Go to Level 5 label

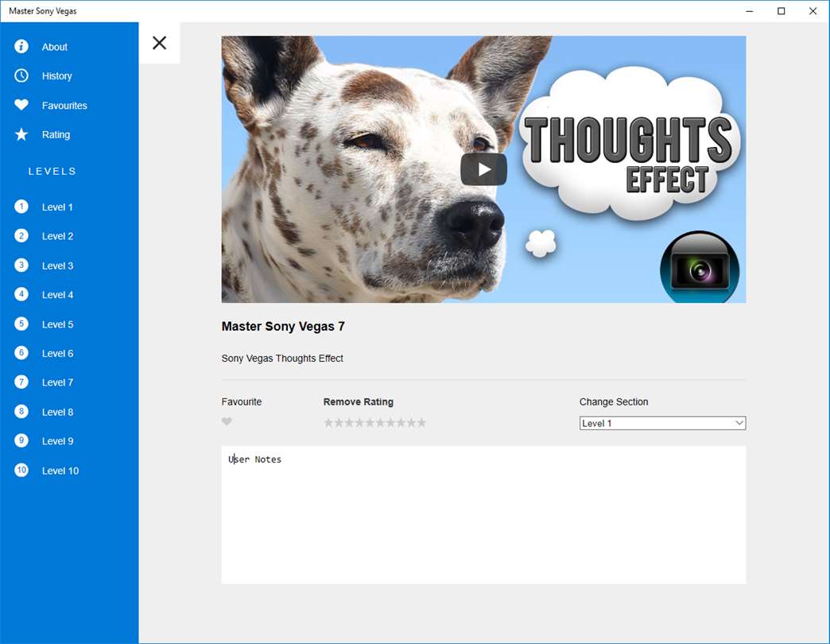(57, 324)
